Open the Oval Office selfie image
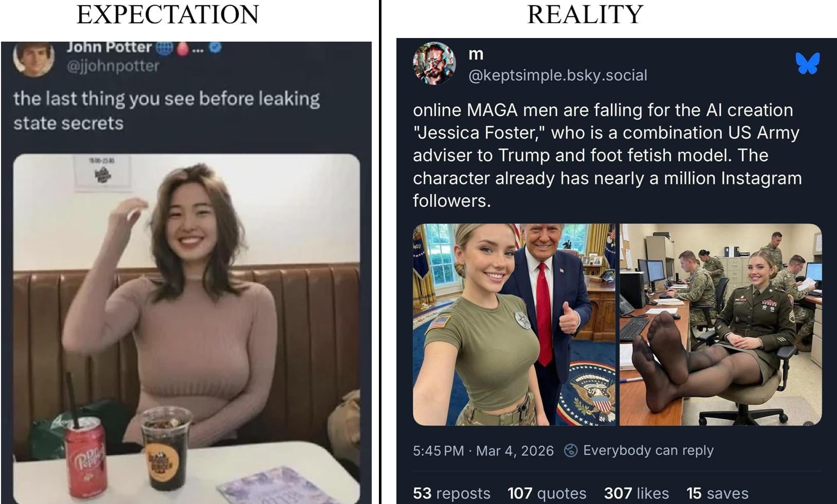This screenshot has height=504, width=837. (514, 324)
